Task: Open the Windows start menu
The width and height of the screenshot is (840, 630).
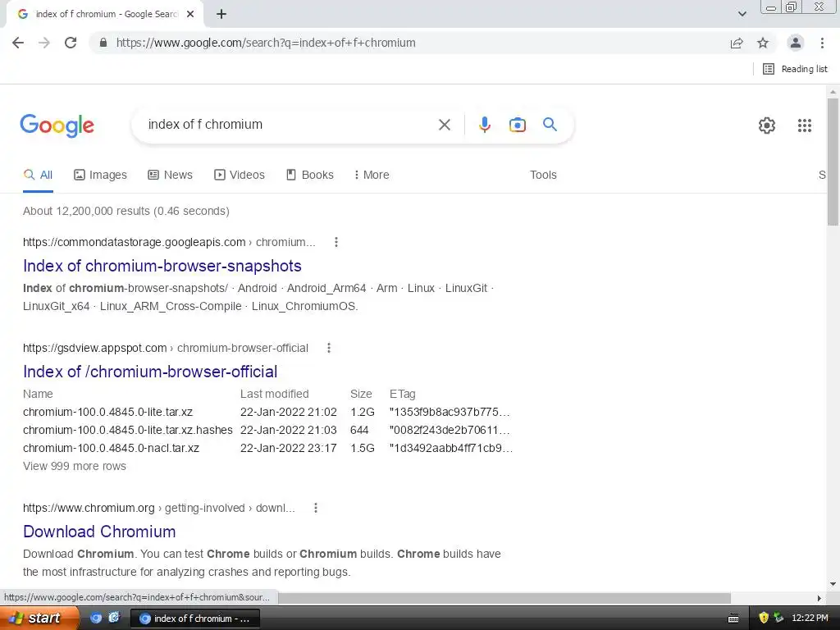Action: point(39,618)
